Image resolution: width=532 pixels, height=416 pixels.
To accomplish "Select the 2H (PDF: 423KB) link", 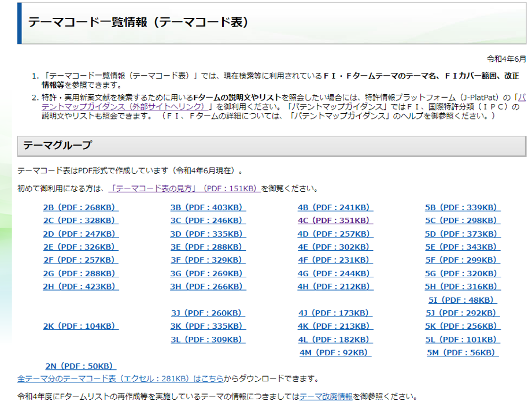I will [x=81, y=287].
